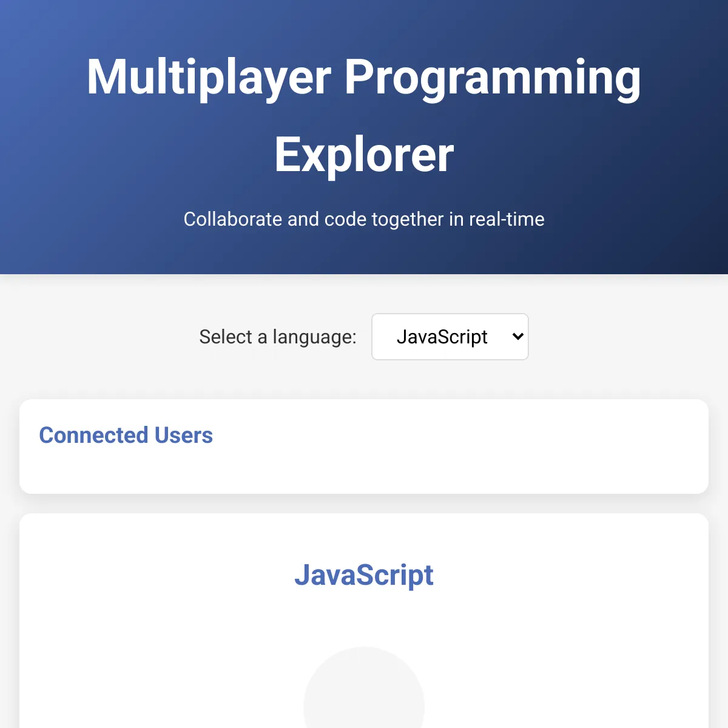
Task: Click the 'Select a language:' label
Action: (277, 337)
